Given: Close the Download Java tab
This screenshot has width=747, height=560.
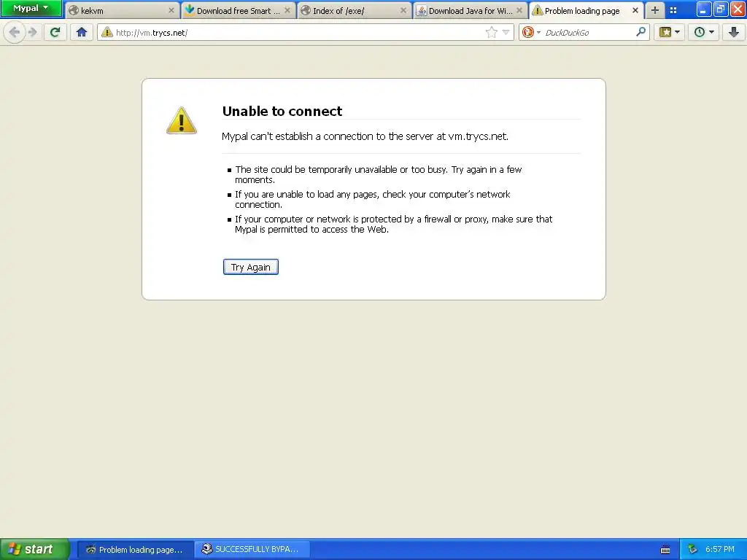Looking at the screenshot, I should coord(519,10).
